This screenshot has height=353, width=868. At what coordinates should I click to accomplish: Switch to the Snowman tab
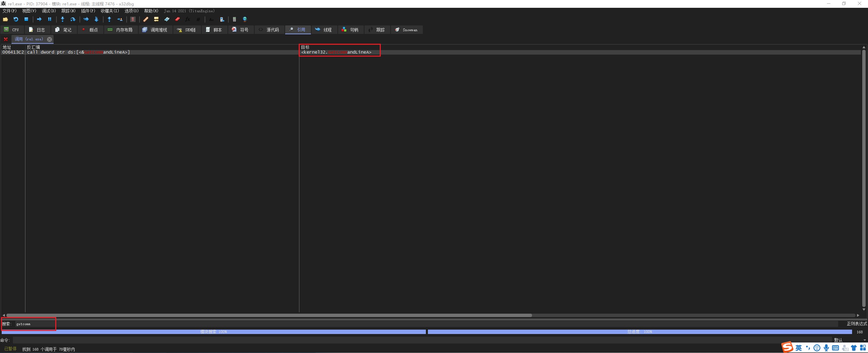[407, 30]
